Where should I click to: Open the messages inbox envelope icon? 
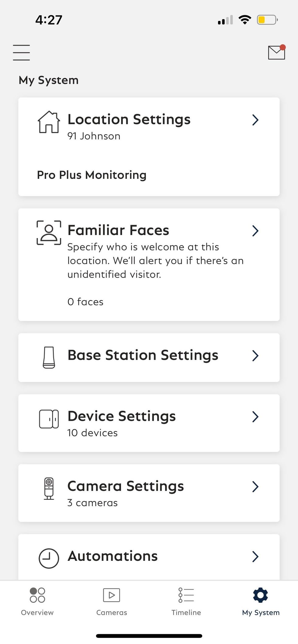point(275,52)
